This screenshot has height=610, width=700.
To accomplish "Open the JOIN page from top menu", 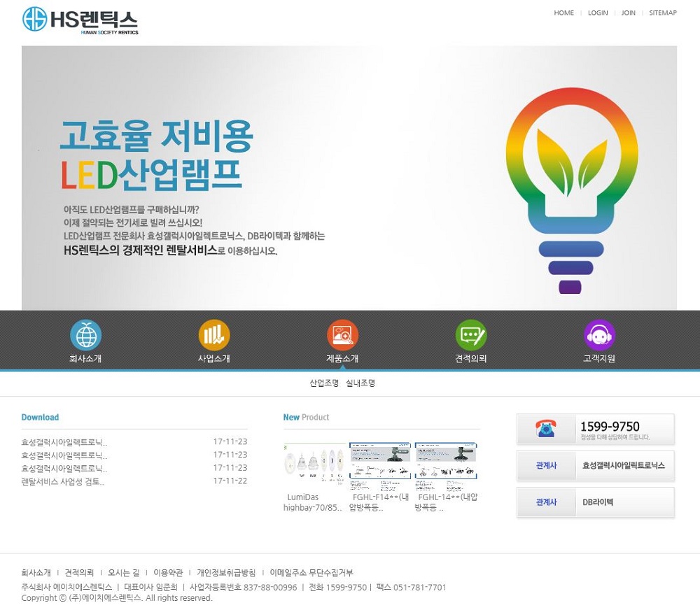I will (x=628, y=13).
